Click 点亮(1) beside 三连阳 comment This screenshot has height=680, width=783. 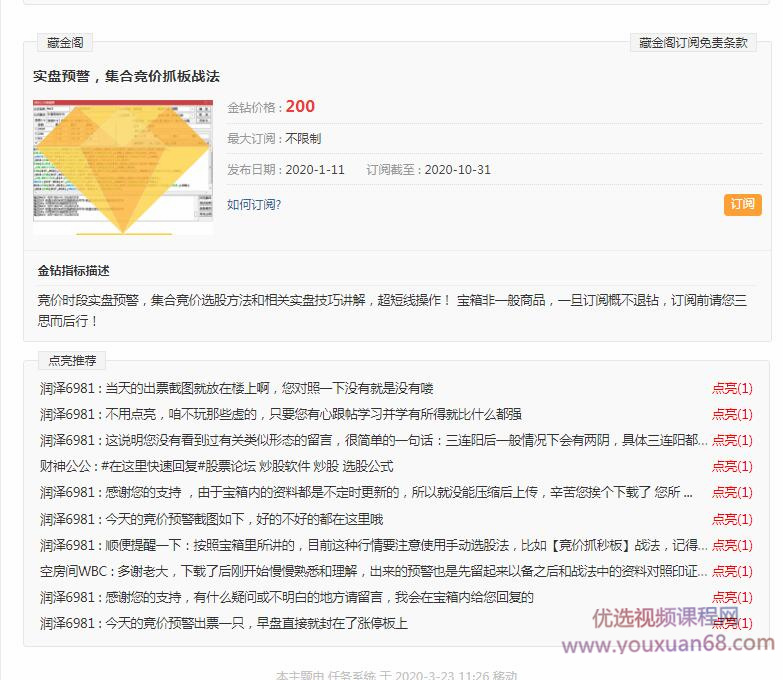(732, 441)
